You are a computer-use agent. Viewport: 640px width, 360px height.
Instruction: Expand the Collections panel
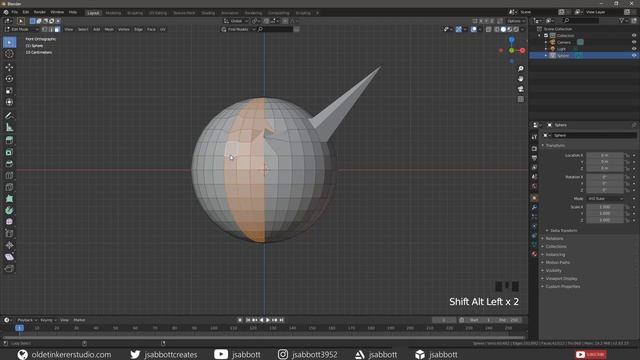tap(556, 247)
